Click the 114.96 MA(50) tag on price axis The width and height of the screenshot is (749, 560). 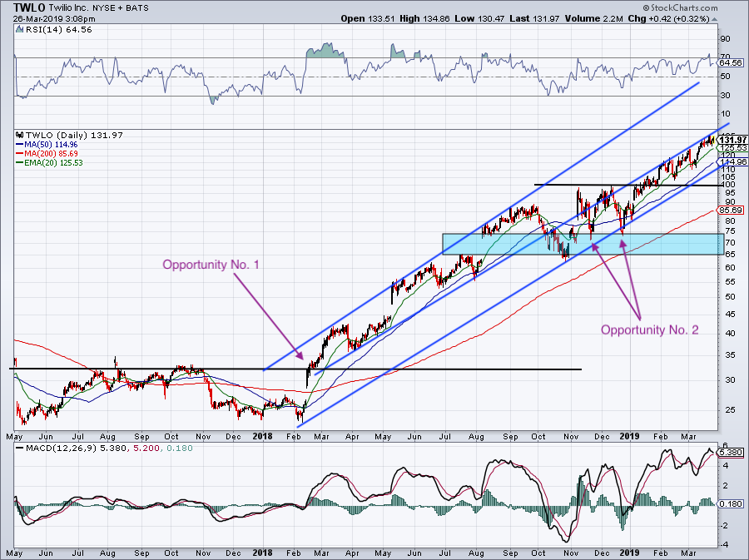[732, 161]
